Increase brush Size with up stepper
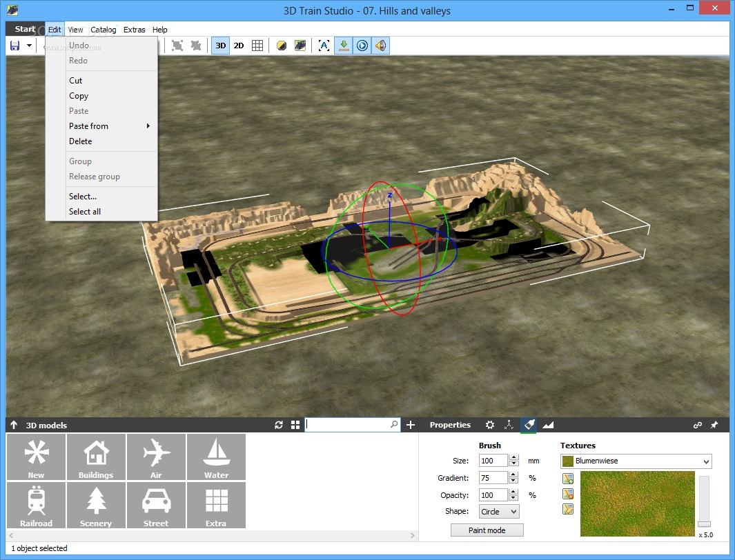Screen dimensions: 735x560 pos(513,457)
